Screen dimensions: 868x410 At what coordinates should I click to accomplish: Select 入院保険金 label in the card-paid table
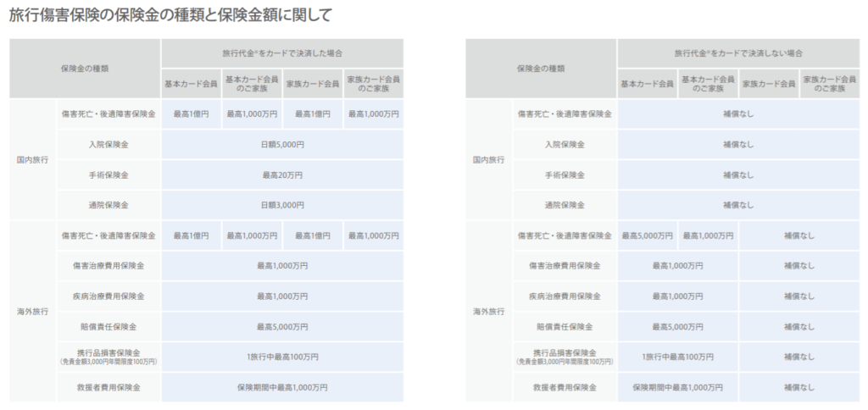click(108, 144)
